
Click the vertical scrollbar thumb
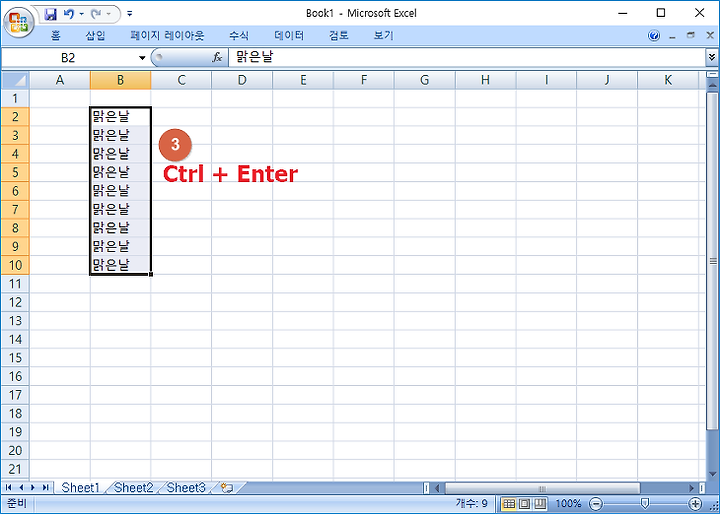tap(713, 261)
